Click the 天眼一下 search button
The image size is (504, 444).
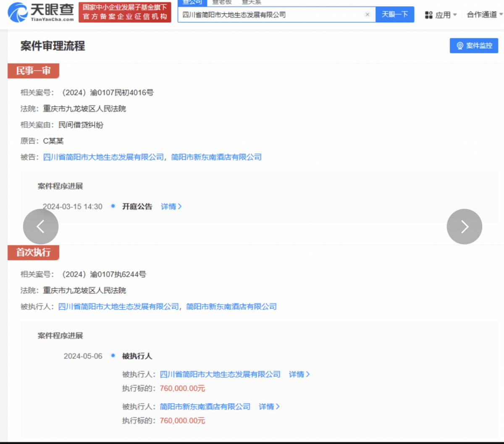tap(394, 15)
